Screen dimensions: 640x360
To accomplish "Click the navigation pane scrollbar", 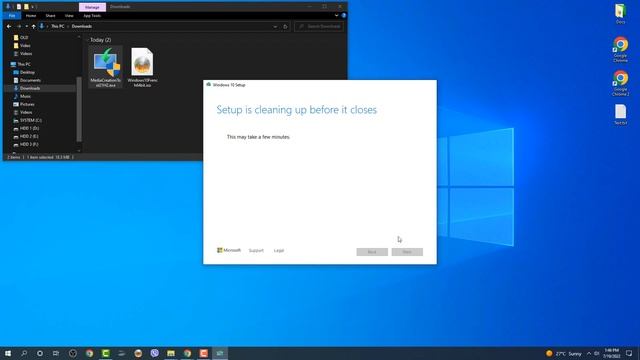I will coord(79,108).
